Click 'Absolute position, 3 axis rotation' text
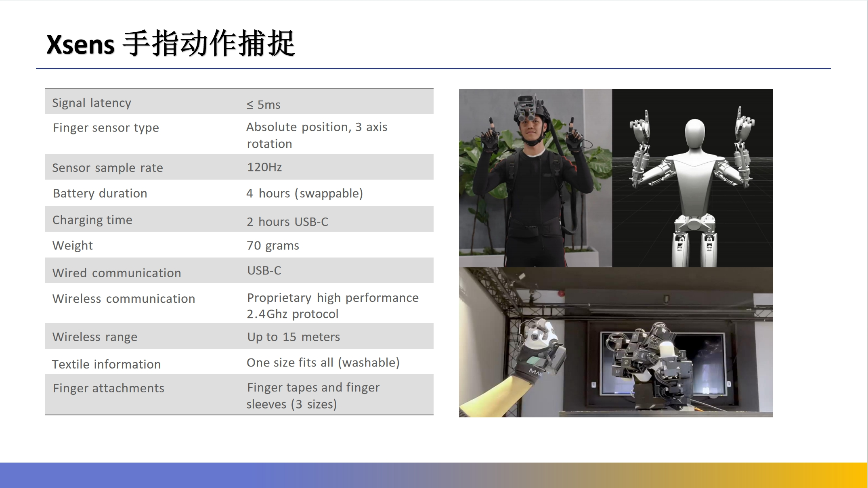The image size is (868, 488). tap(317, 135)
